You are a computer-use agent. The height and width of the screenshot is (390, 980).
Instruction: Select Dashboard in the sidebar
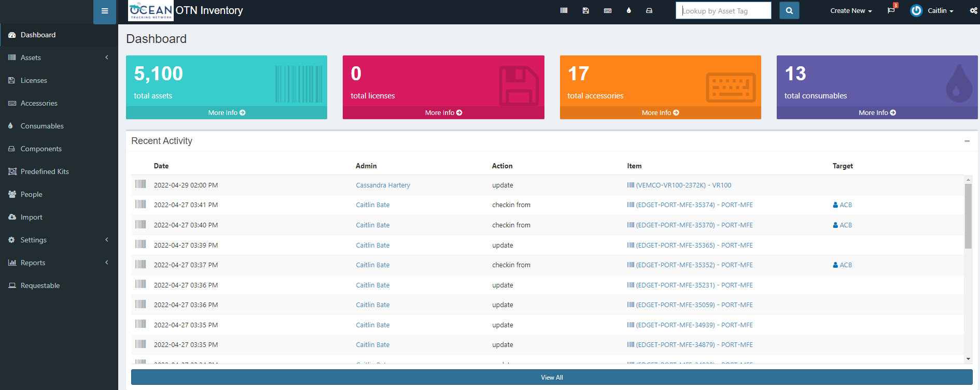(59, 35)
